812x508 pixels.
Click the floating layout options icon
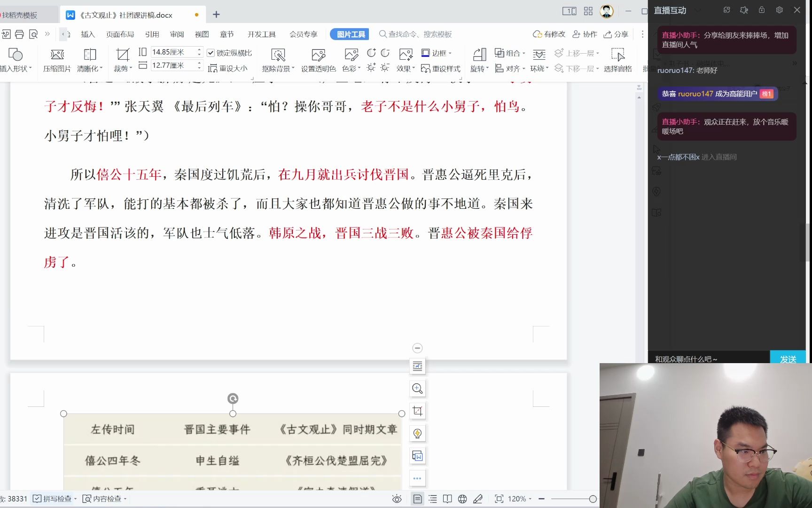pos(417,366)
